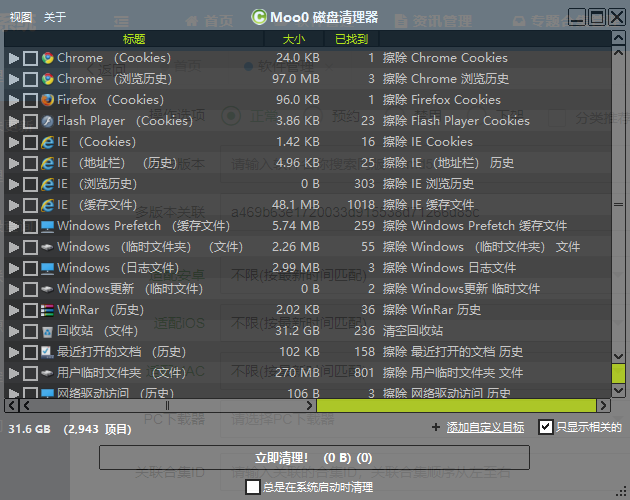Click the outer horizontal scrollbar left arrow
This screenshot has width=630, height=500.
(x=12, y=406)
